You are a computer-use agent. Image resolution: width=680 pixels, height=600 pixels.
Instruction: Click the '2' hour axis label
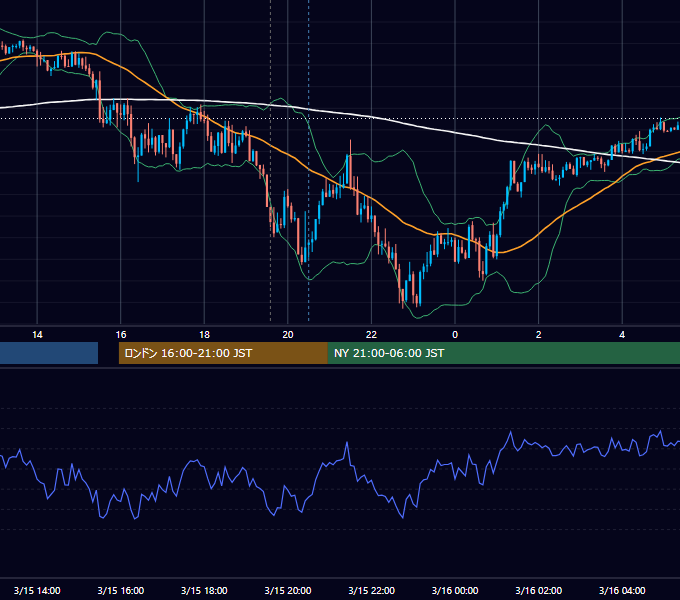[x=539, y=335]
